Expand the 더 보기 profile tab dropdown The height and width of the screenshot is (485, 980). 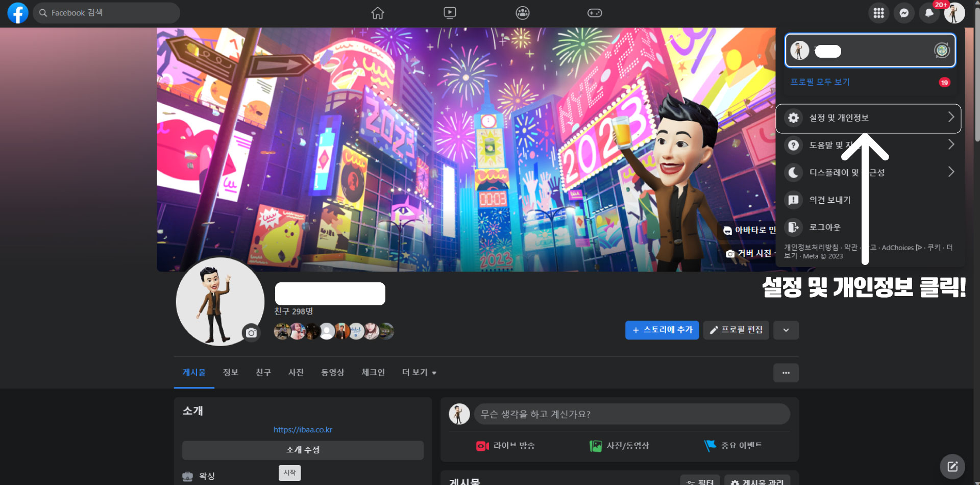(x=418, y=372)
